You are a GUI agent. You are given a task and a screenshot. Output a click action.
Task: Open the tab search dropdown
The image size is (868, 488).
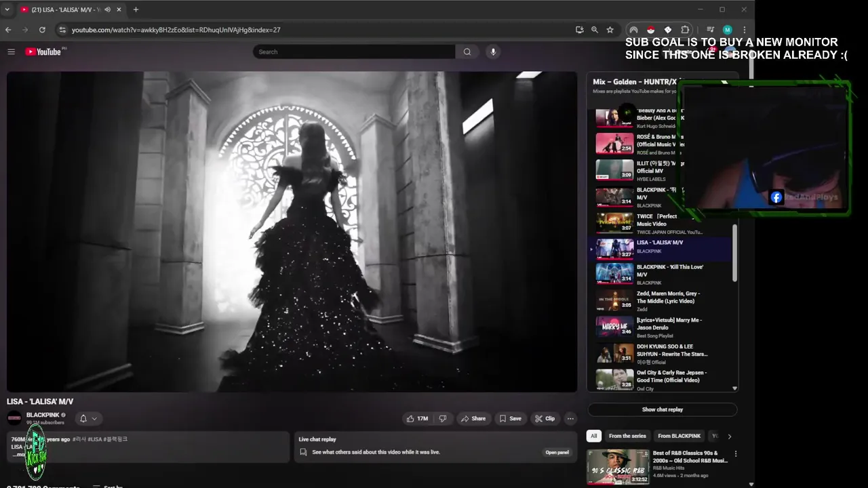pos(7,9)
